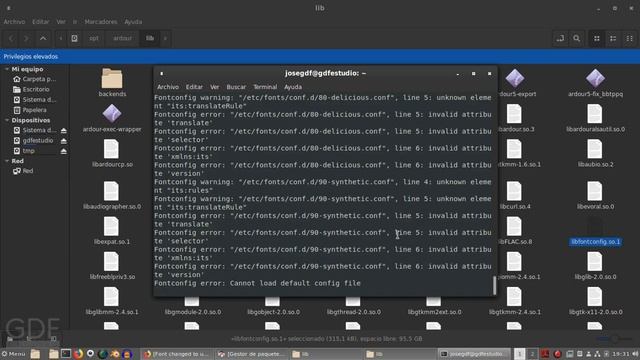Open the terminal's Editar menu
This screenshot has width=640, height=360.
(x=194, y=87)
